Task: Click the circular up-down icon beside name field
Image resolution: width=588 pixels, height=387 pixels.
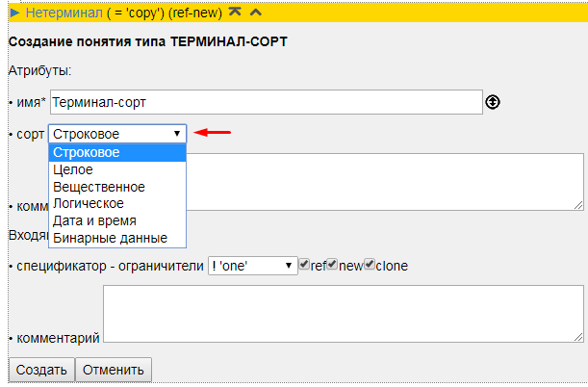Action: coord(493,101)
